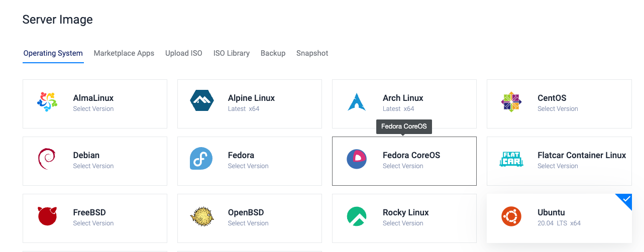Pick the OpenBSD pufferfish icon
Viewport: 644px width, 252px height.
[x=202, y=216]
